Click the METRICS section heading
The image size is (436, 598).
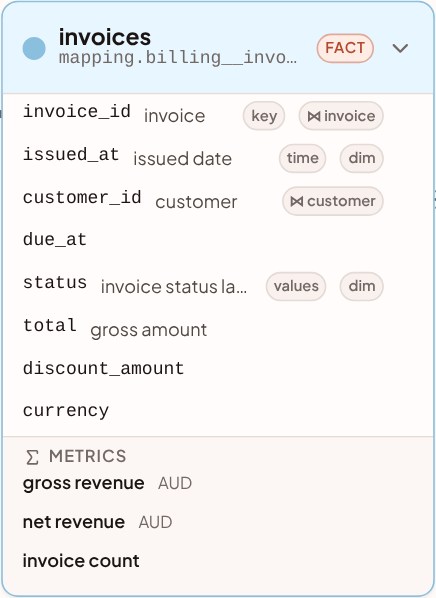87,457
